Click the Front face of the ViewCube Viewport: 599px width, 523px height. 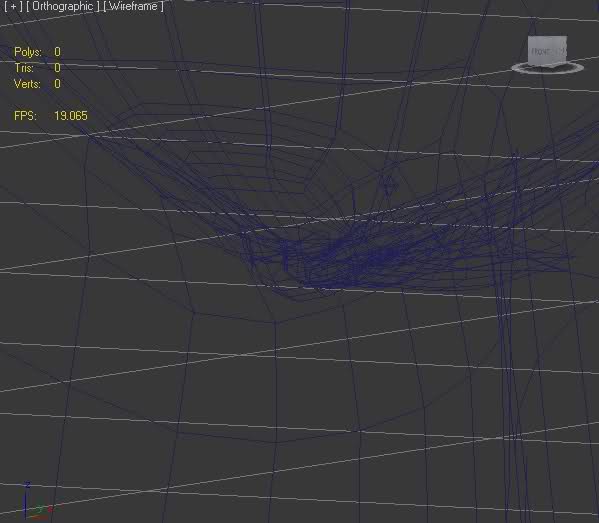tap(547, 50)
